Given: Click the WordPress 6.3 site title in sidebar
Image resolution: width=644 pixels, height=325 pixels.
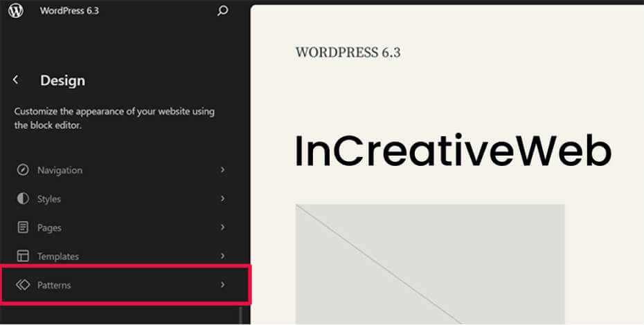Looking at the screenshot, I should pos(69,10).
